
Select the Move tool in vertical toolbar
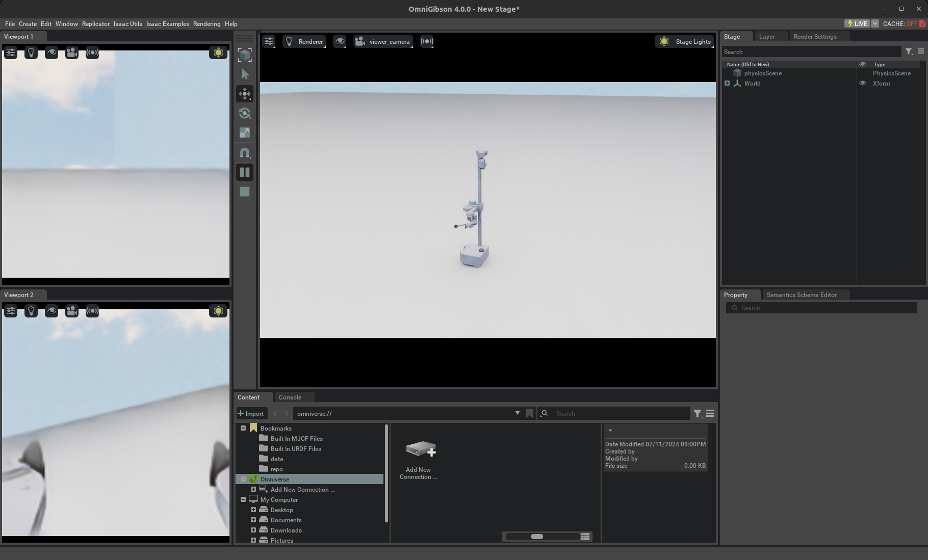click(245, 94)
